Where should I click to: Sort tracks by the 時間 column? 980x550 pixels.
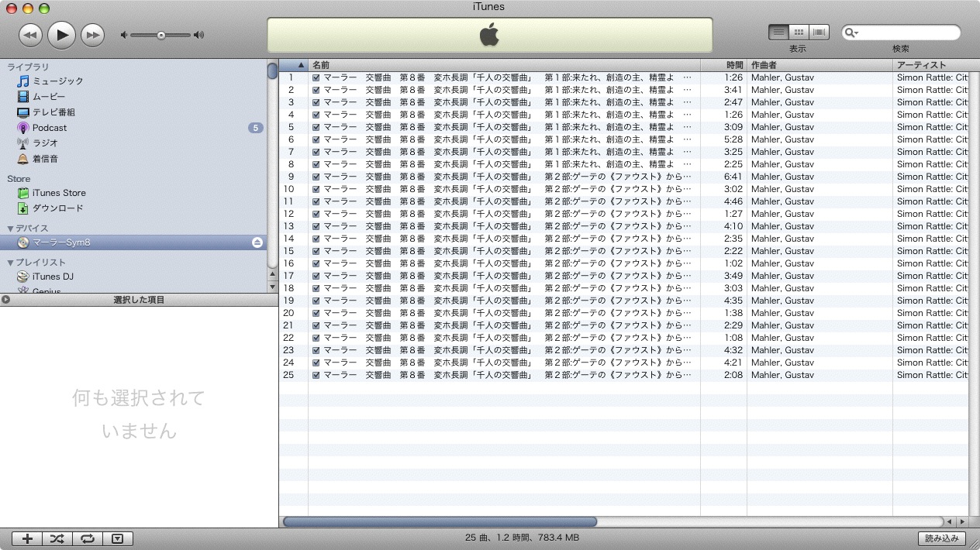tap(723, 65)
